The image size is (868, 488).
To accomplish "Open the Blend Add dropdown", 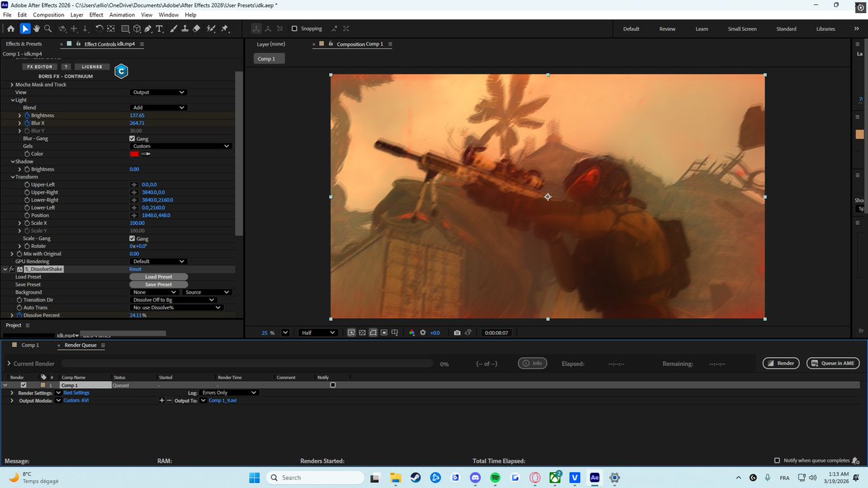I will 159,108.
